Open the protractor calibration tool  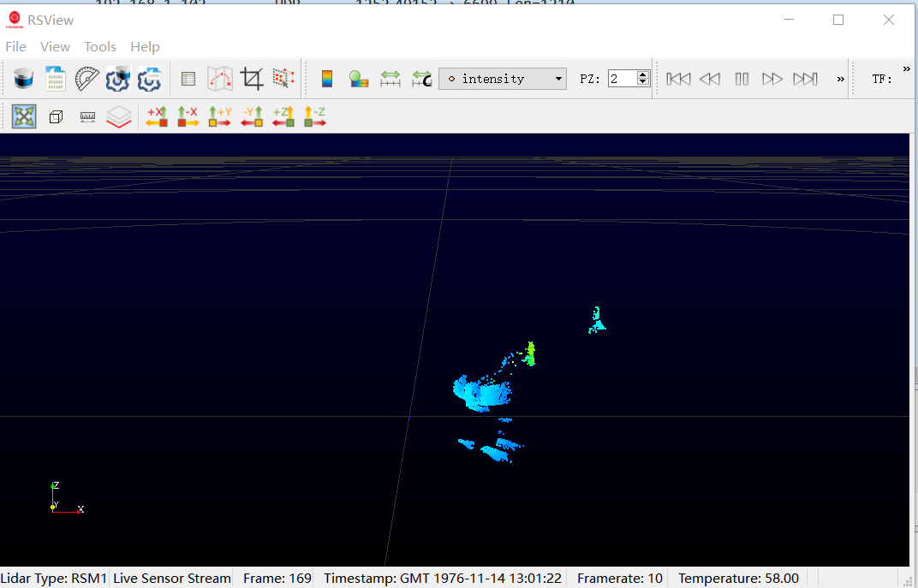coord(86,79)
